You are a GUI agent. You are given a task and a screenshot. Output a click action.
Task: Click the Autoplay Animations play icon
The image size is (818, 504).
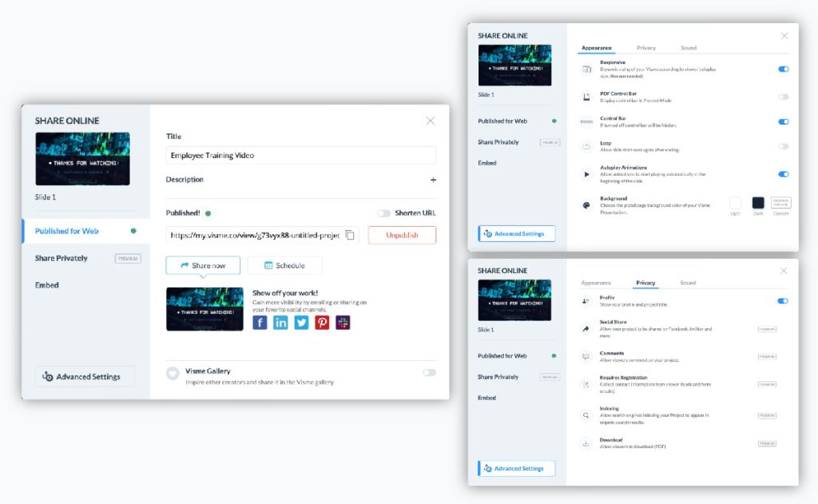[586, 173]
